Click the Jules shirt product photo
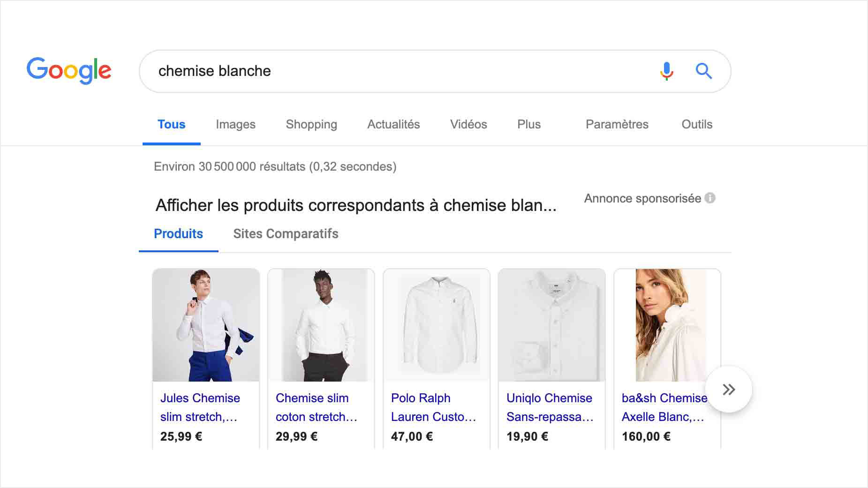868x488 pixels. (x=206, y=325)
